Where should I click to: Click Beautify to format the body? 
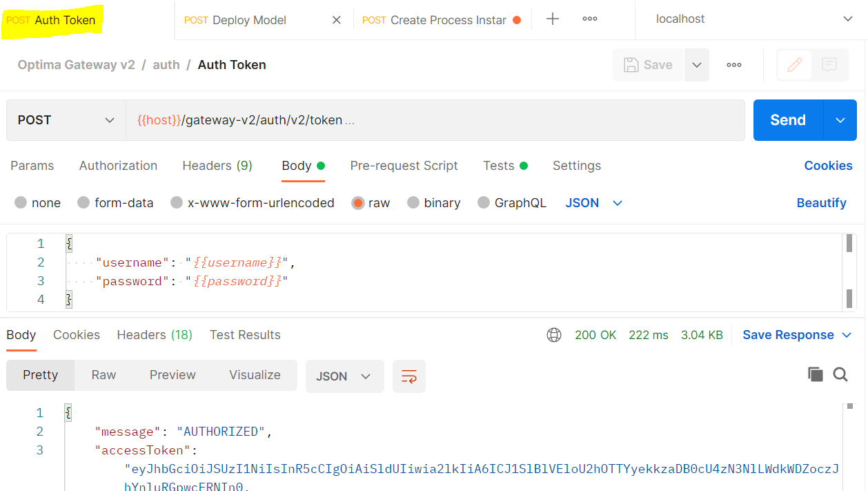click(x=821, y=203)
